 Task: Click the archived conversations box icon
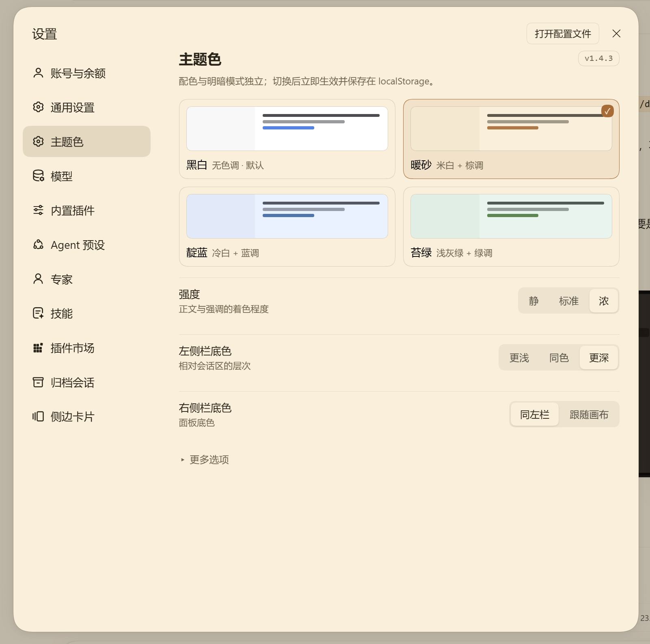click(38, 382)
